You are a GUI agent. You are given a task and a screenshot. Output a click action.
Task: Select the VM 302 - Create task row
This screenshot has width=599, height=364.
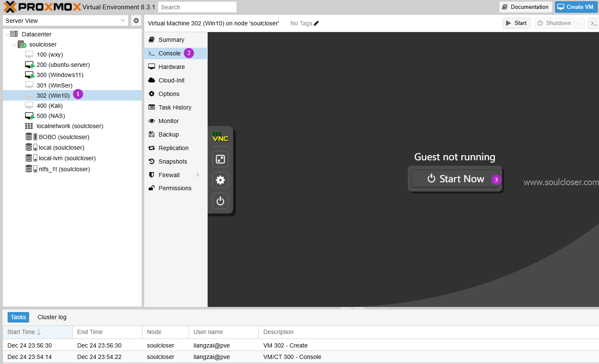point(301,345)
